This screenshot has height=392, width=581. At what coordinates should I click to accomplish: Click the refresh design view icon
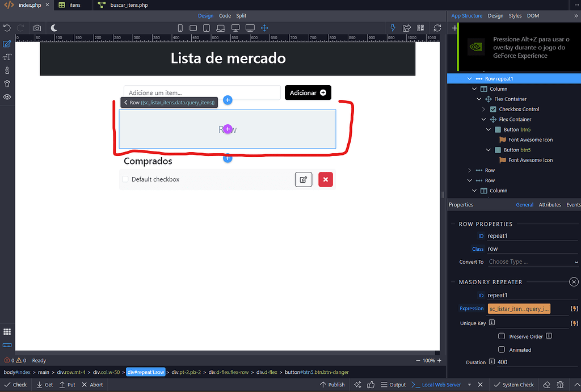437,28
